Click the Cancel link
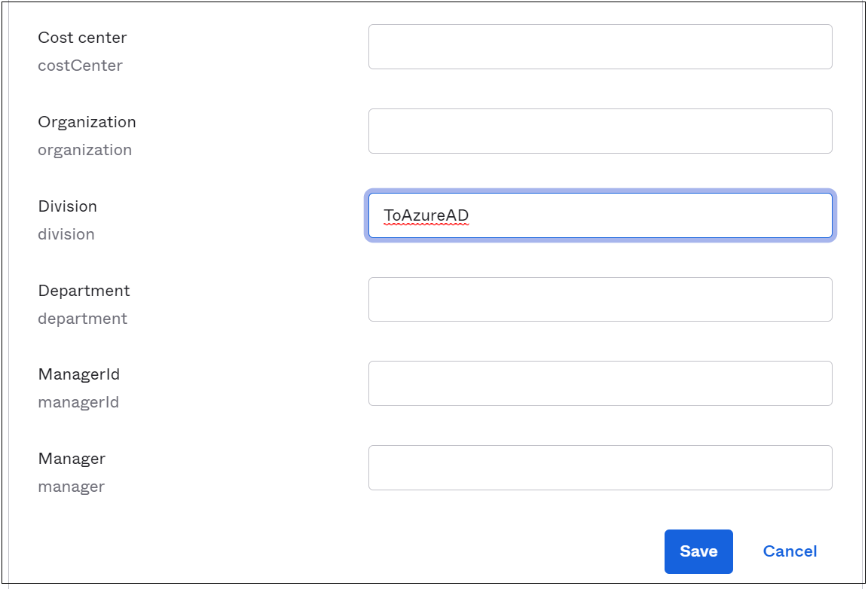This screenshot has width=868, height=589. [789, 551]
